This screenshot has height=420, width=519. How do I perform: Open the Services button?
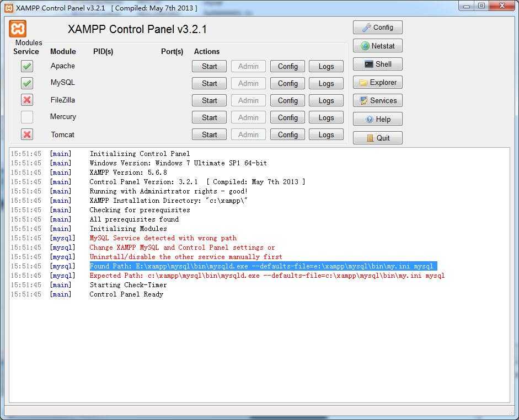(x=378, y=100)
